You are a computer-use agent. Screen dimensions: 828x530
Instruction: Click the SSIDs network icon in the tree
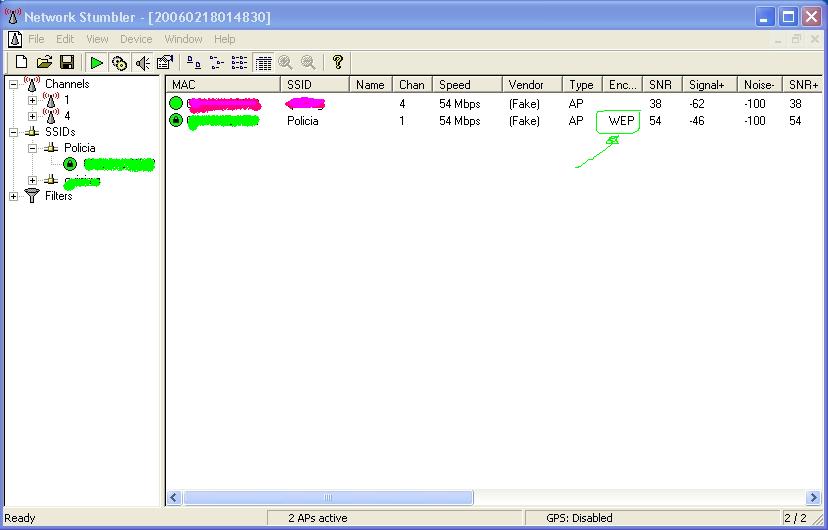(32, 132)
